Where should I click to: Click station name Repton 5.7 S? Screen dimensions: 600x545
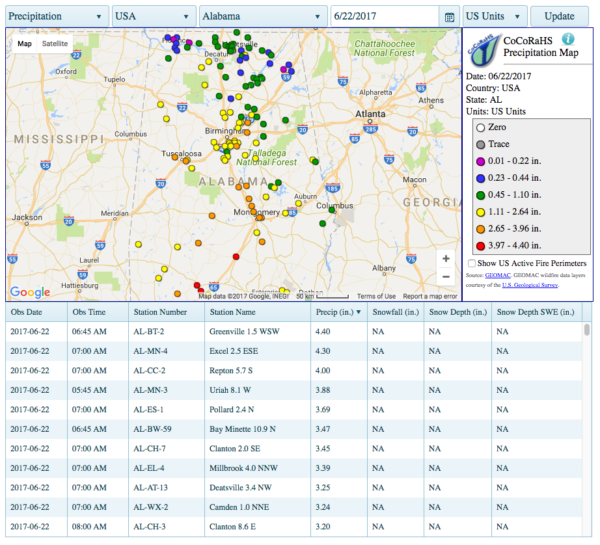point(231,370)
